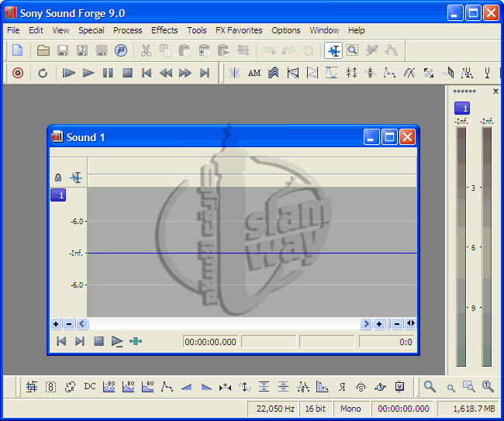Open the Options menu
Viewport: 504px width, 421px height.
tap(286, 30)
